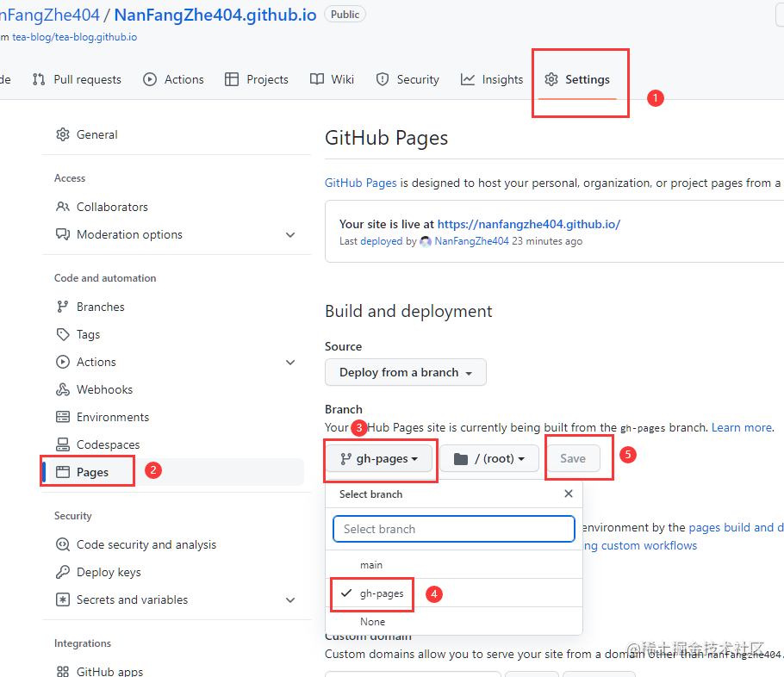Click the Wiki book icon

coord(316,79)
